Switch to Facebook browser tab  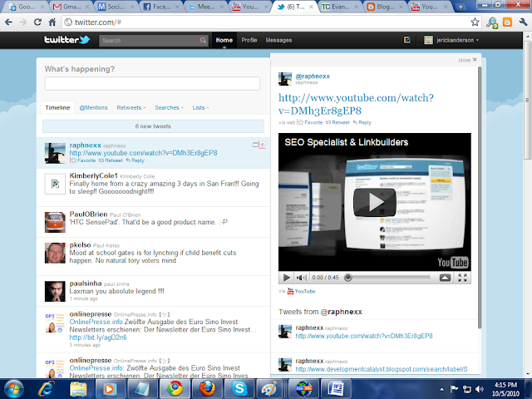160,7
